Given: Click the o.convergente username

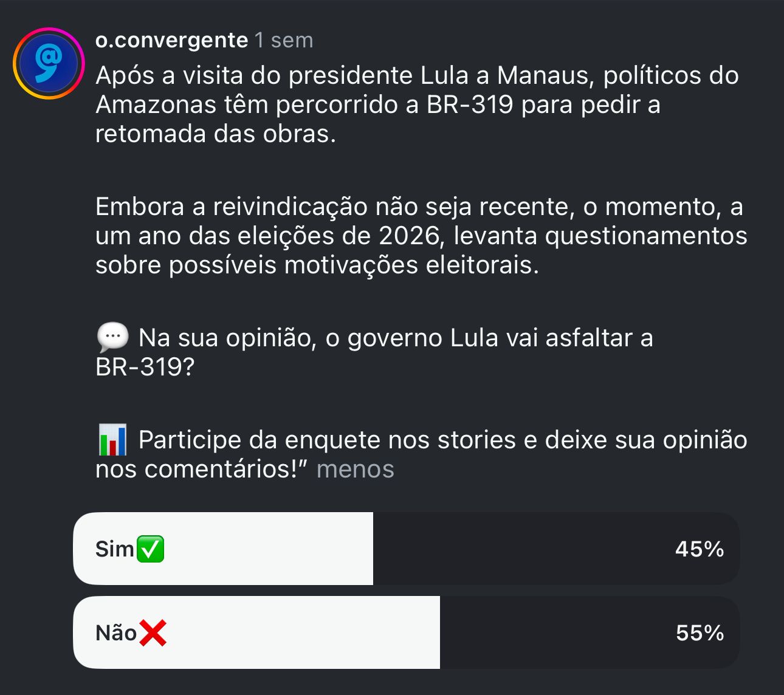Looking at the screenshot, I should click(x=171, y=40).
